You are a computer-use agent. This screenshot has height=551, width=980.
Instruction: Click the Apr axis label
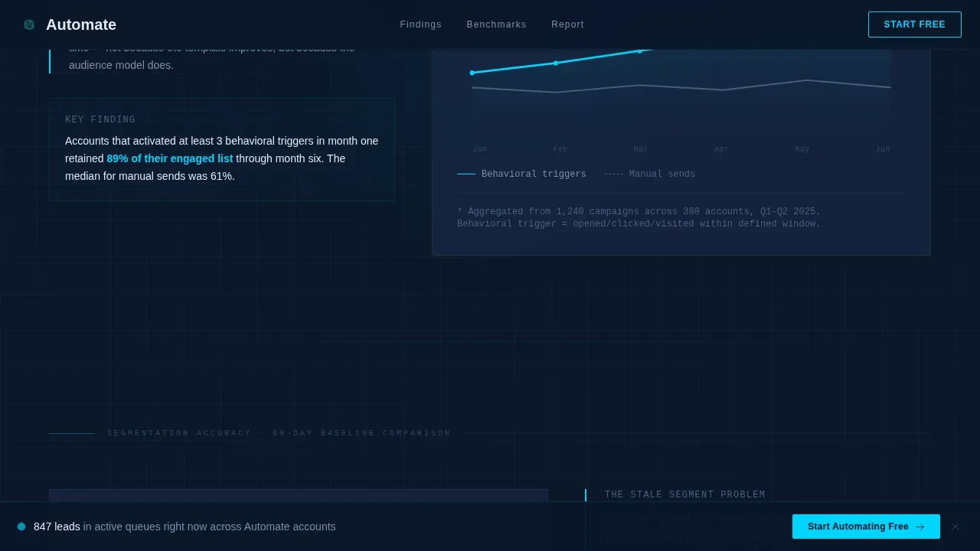click(721, 149)
